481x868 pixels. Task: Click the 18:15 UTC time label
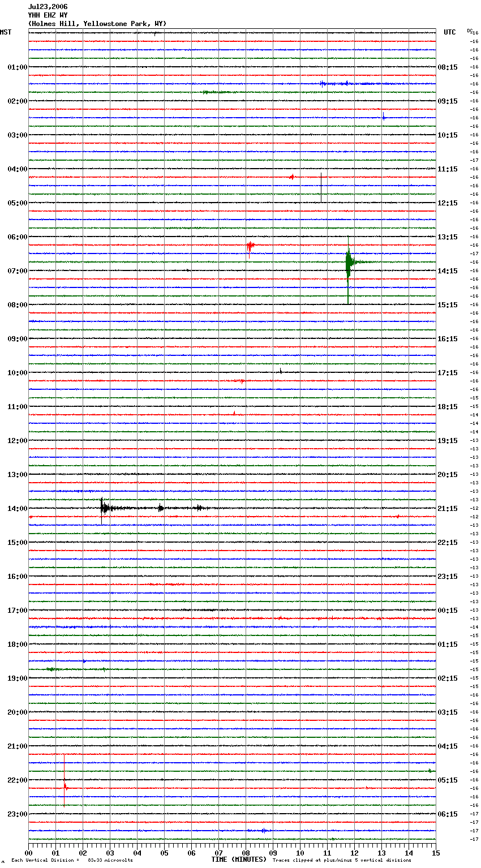click(448, 407)
